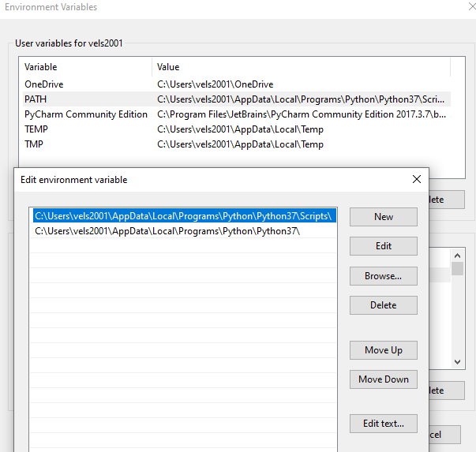The height and width of the screenshot is (452, 476).
Task: Click Move Up button
Action: point(384,350)
